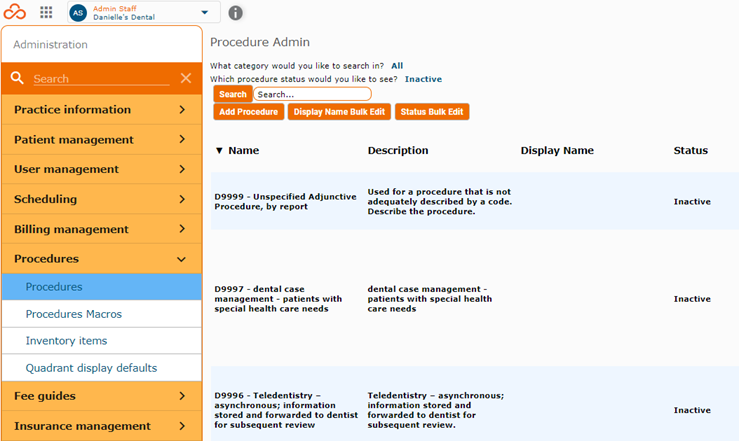This screenshot has width=739, height=442.
Task: Open the apps grid launcher icon
Action: (x=46, y=12)
